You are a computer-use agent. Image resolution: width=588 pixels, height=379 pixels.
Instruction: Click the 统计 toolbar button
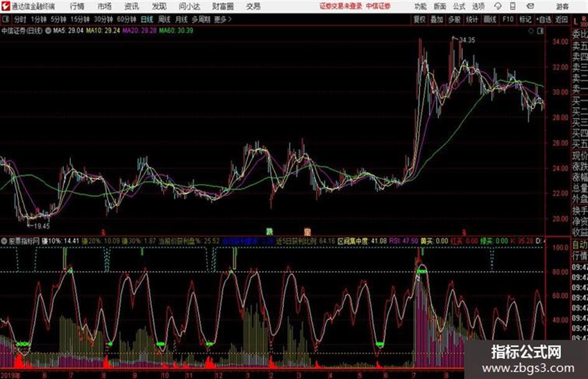point(472,19)
